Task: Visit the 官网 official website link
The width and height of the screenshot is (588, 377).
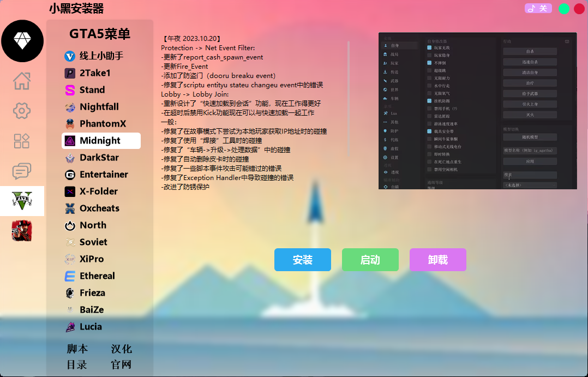Action: [122, 364]
